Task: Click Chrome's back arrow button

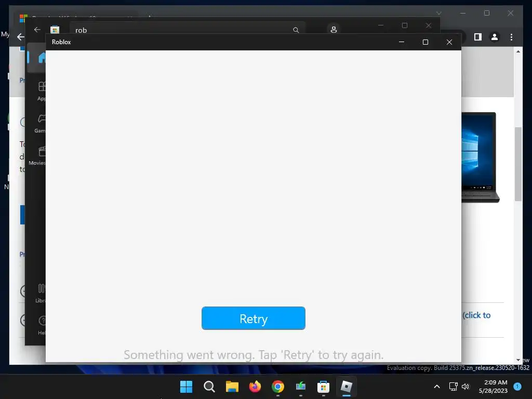Action: [x=21, y=37]
